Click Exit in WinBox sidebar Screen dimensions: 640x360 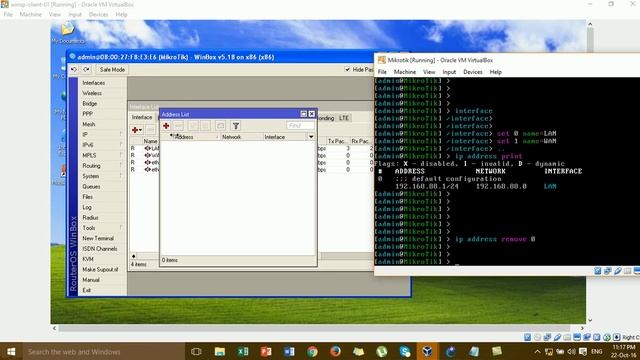(x=87, y=290)
